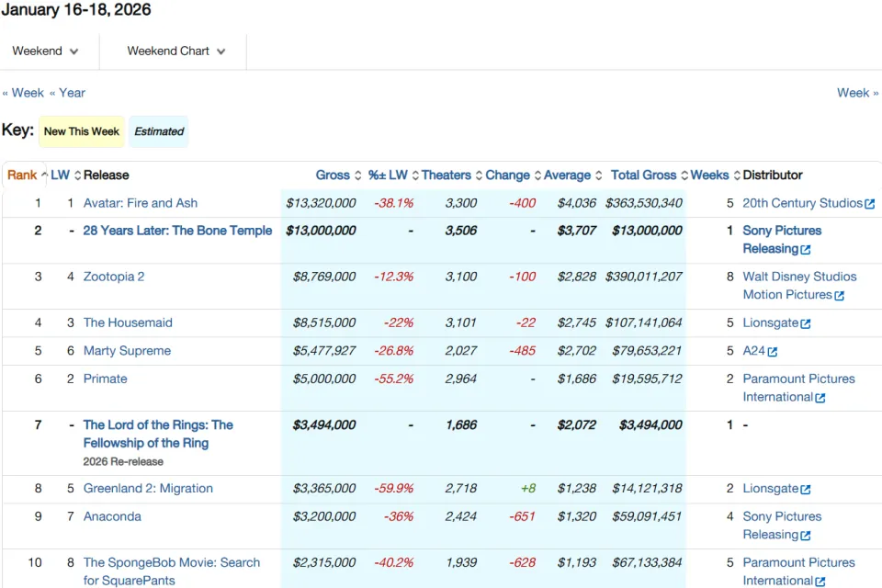882x588 pixels.
Task: Select the $363,530,340 total gross value
Action: pyautogui.click(x=643, y=203)
